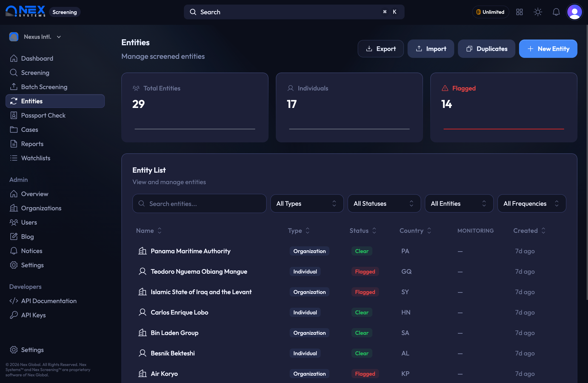Open the All Frequencies filter dropdown
Image resolution: width=588 pixels, height=383 pixels.
click(531, 204)
